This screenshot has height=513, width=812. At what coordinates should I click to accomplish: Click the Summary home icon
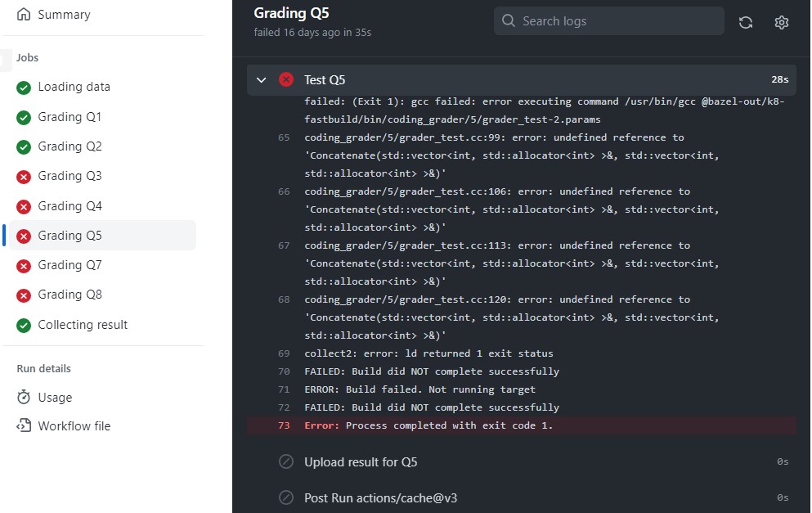pos(24,14)
